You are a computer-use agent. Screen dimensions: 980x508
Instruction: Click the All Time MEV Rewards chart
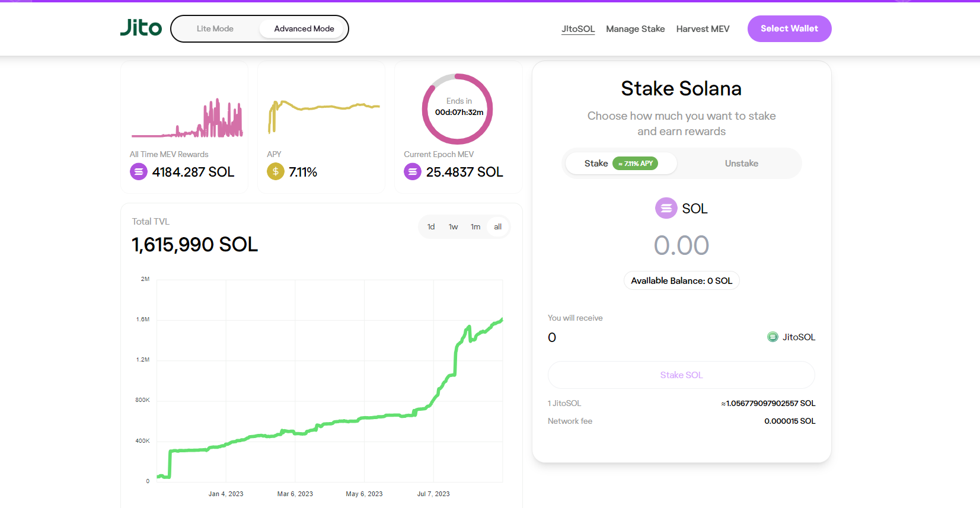[187, 118]
